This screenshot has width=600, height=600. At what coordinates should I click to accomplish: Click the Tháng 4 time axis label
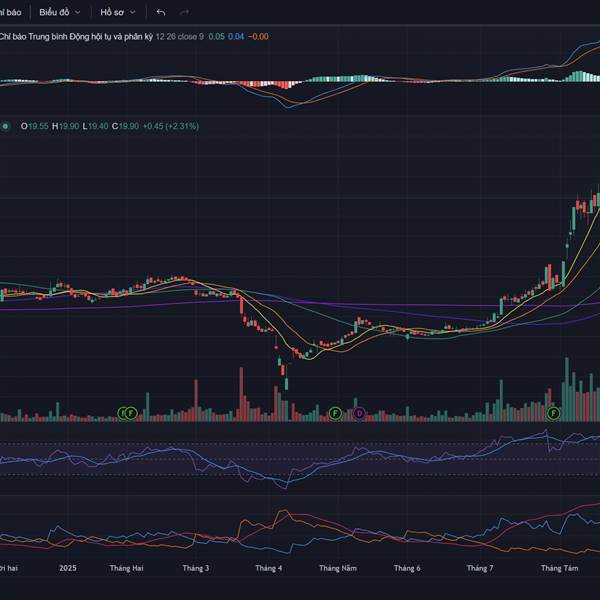[269, 568]
